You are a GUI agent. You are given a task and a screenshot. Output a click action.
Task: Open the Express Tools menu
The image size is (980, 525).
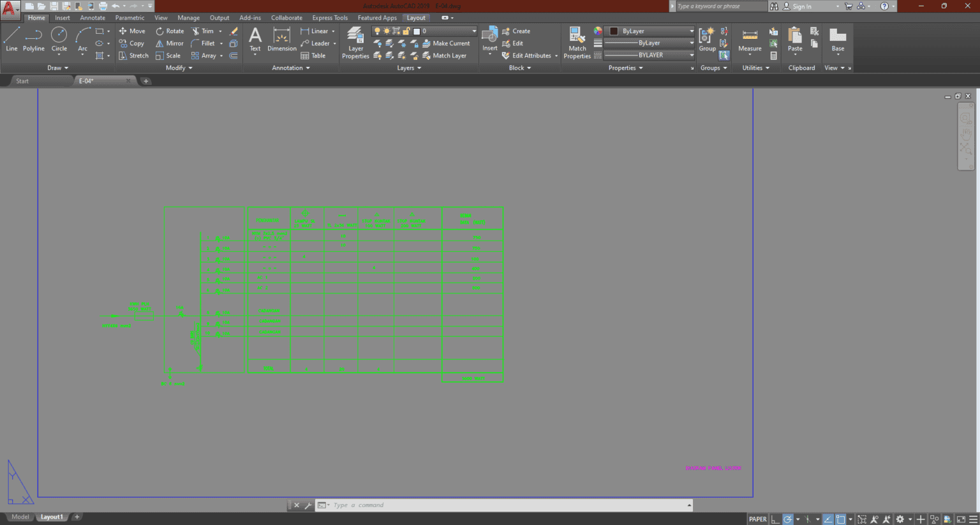[329, 17]
